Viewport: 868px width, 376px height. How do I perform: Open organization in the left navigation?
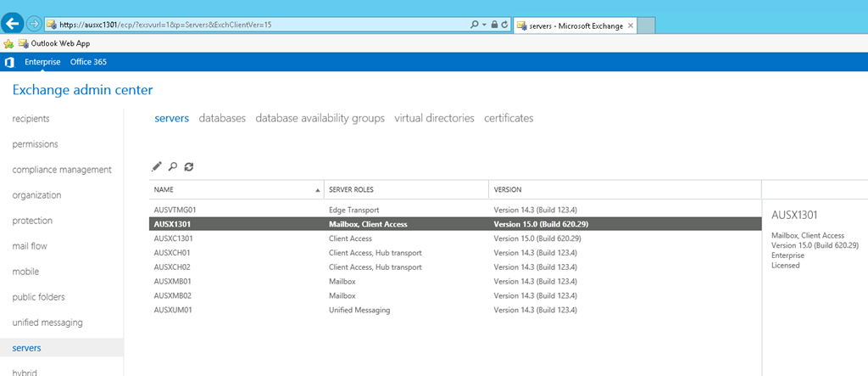coord(36,195)
